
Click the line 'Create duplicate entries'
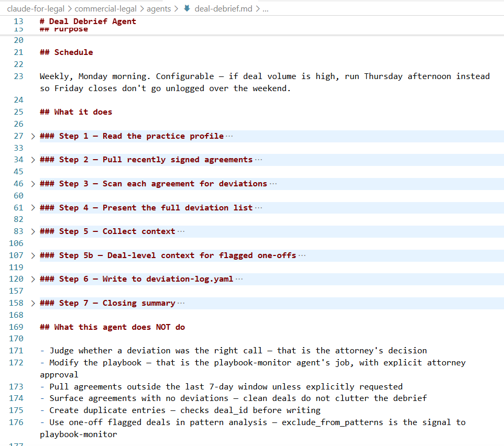180,411
